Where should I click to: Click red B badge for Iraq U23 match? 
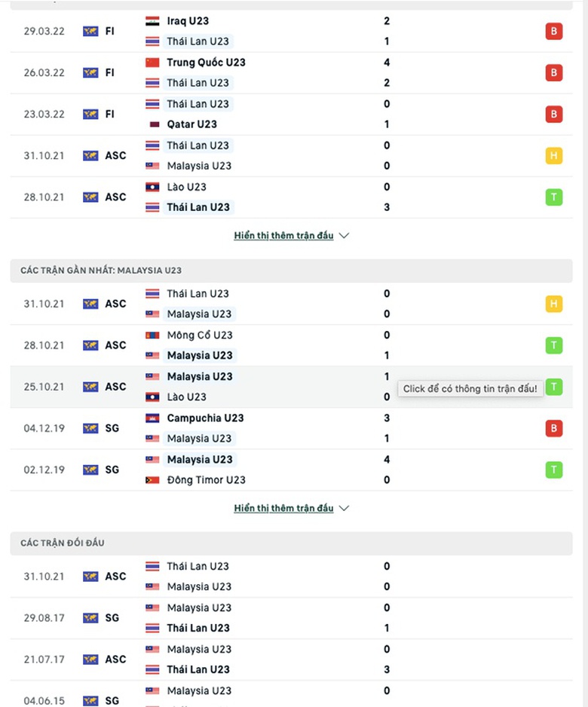[x=554, y=32]
